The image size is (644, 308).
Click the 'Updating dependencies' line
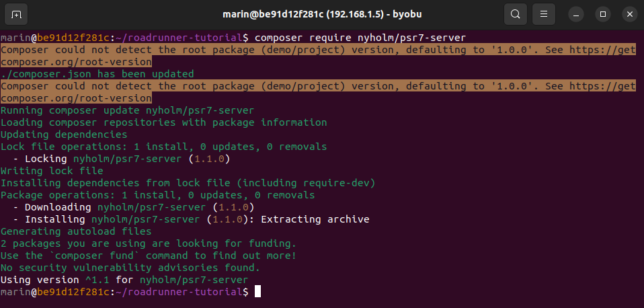point(64,134)
